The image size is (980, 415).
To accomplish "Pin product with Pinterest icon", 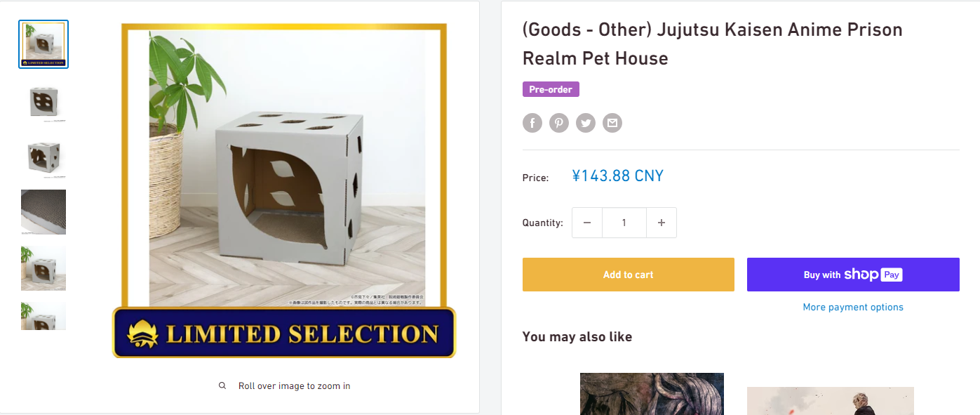I will click(x=559, y=123).
